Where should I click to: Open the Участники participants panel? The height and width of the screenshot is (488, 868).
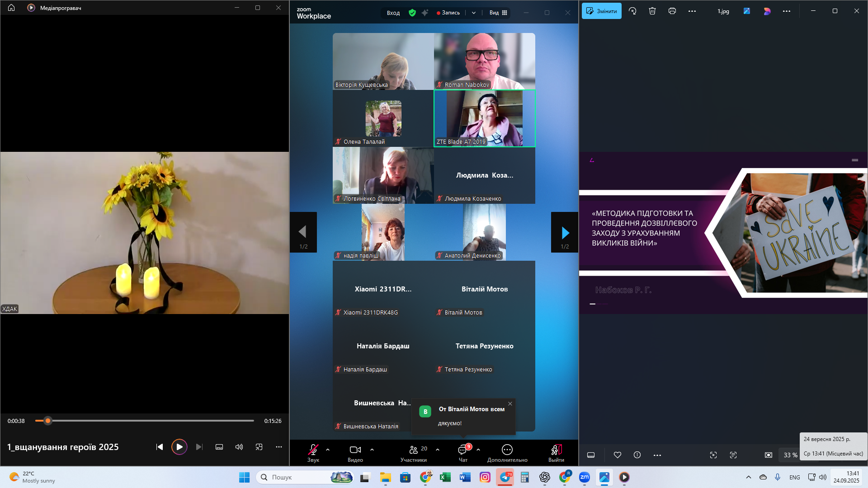pos(413,452)
